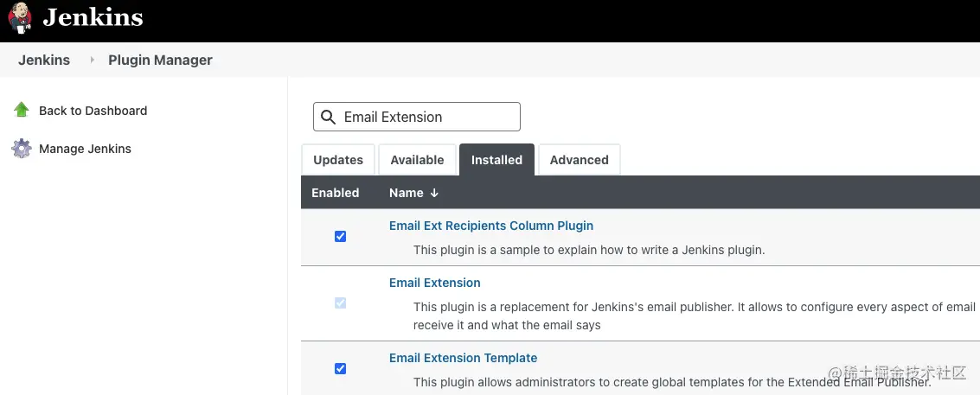Click the breadcrumb separator arrow after Jenkins

coord(92,60)
